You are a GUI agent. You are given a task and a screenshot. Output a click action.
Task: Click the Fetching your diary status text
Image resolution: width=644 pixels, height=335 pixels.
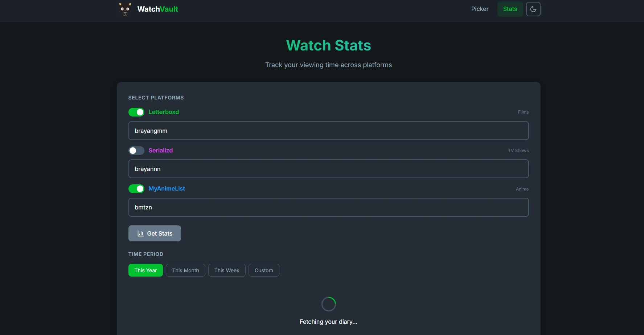[328, 322]
